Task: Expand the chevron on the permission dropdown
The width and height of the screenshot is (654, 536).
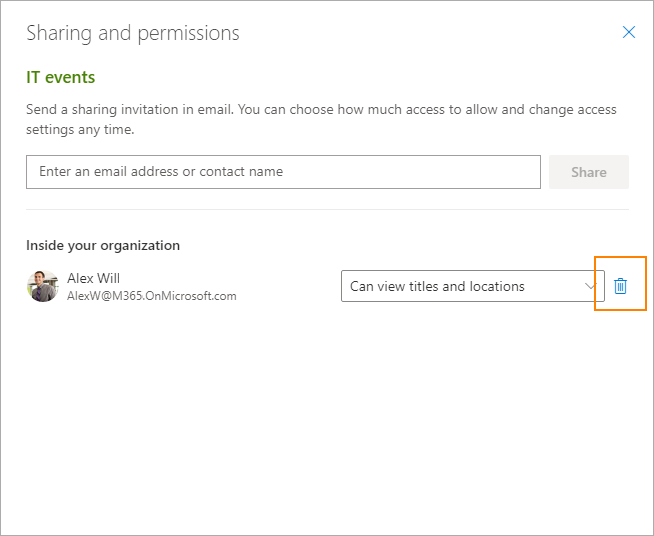Action: (590, 286)
